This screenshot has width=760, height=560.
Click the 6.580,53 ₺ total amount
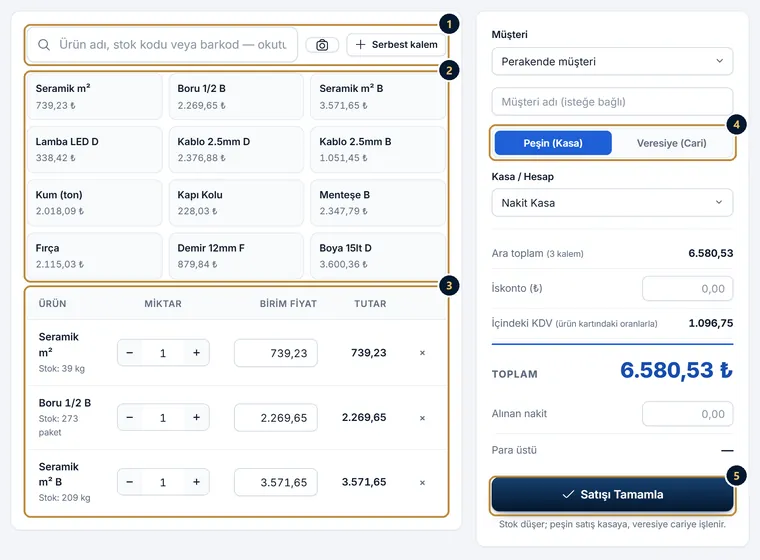pos(676,370)
